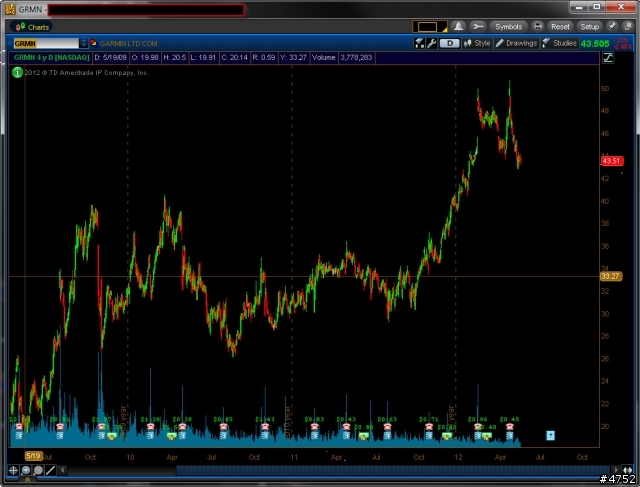The width and height of the screenshot is (640, 487).
Task: Open the alerts bell icon
Action: [459, 27]
